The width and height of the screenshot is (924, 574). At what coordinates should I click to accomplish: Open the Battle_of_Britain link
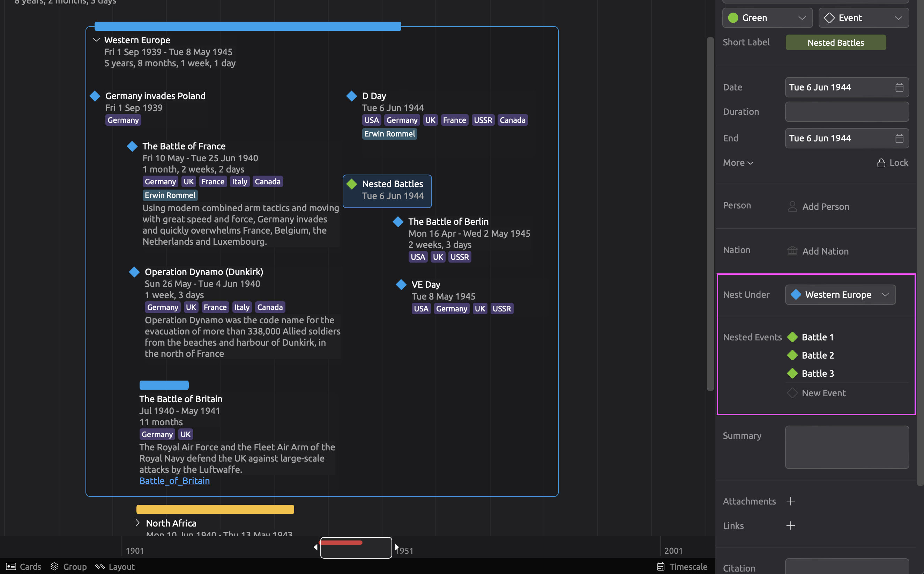point(174,481)
